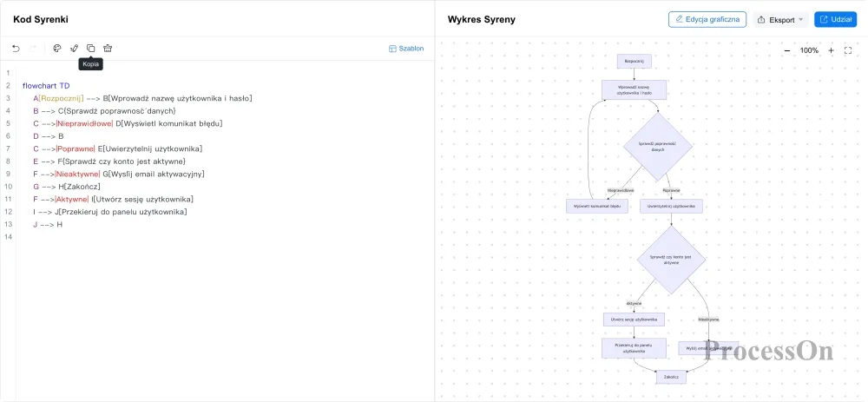Select 'Przekieruj do panelu użytkownika' node
The width and height of the screenshot is (868, 402).
tap(634, 348)
